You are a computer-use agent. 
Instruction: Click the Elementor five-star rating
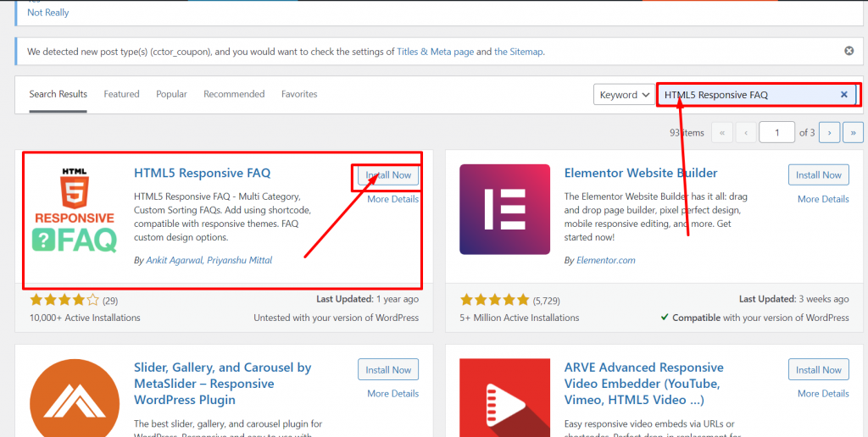click(x=495, y=301)
